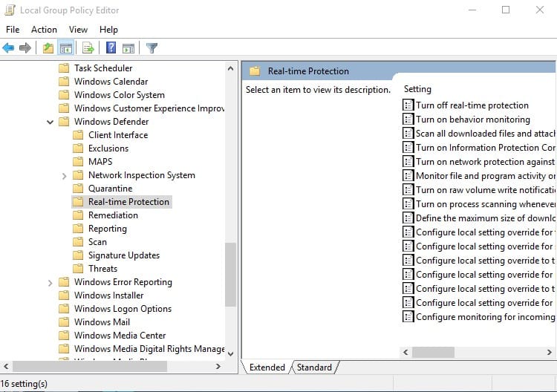Expand the Network Inspection System node
This screenshot has width=557, height=392.
pos(64,176)
